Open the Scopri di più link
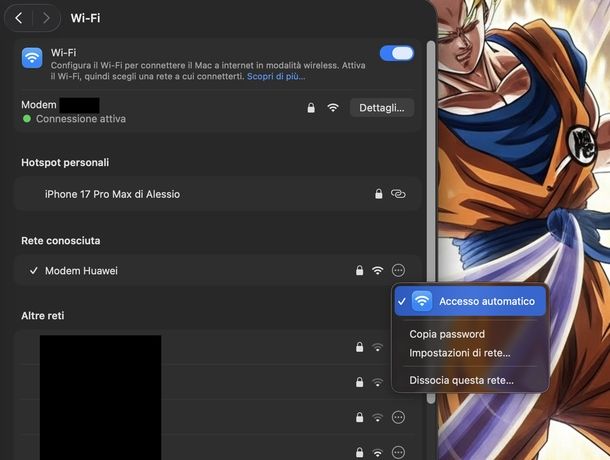Image resolution: width=610 pixels, height=460 pixels. pyautogui.click(x=276, y=76)
